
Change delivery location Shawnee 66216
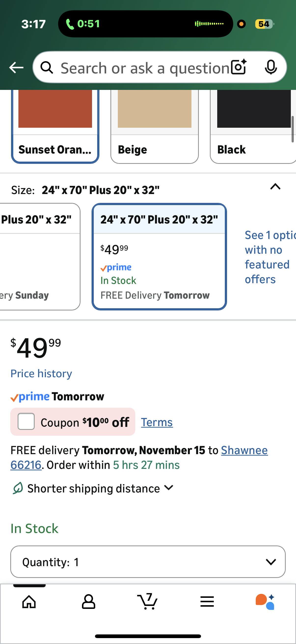(244, 450)
